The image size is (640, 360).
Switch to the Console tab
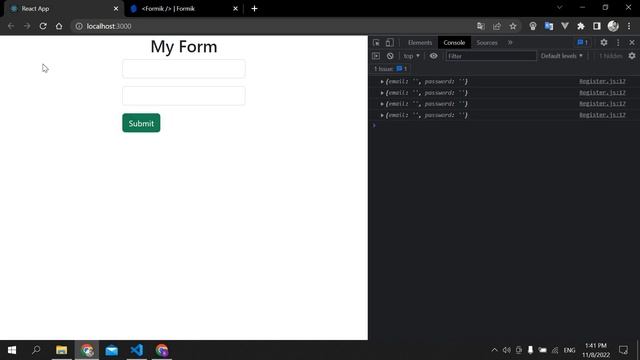[x=454, y=42]
